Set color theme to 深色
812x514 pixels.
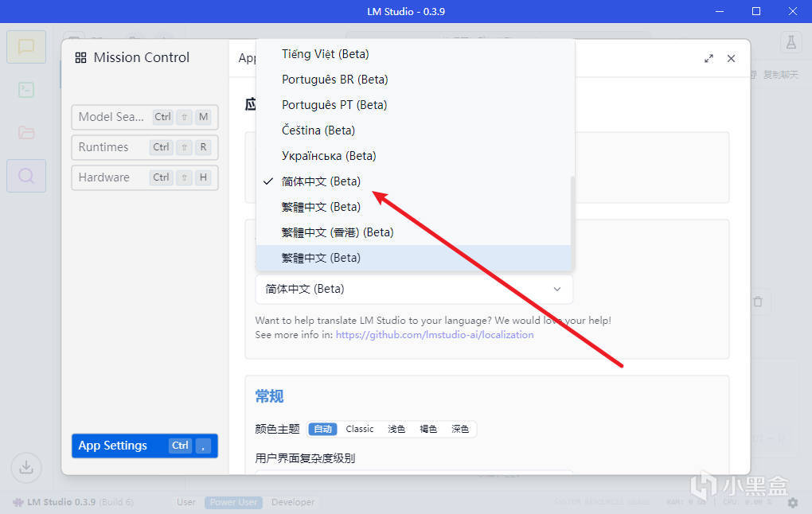coord(460,429)
